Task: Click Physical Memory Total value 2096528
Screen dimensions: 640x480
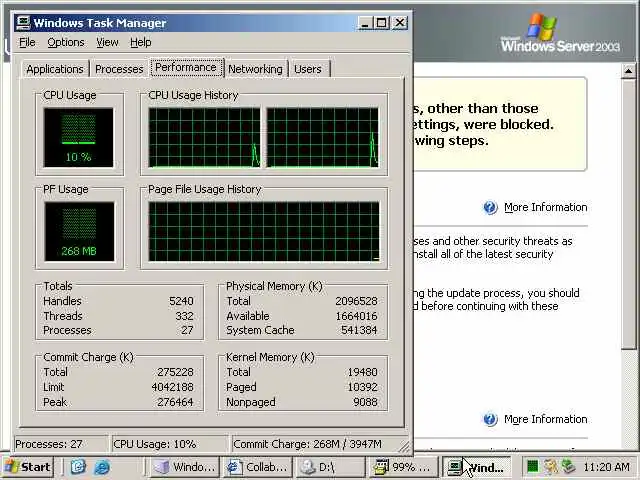Action: [x=356, y=301]
